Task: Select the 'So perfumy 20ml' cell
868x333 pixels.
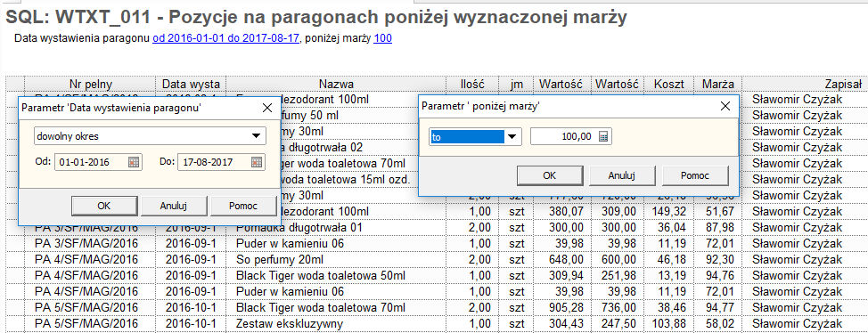Action: click(x=336, y=259)
